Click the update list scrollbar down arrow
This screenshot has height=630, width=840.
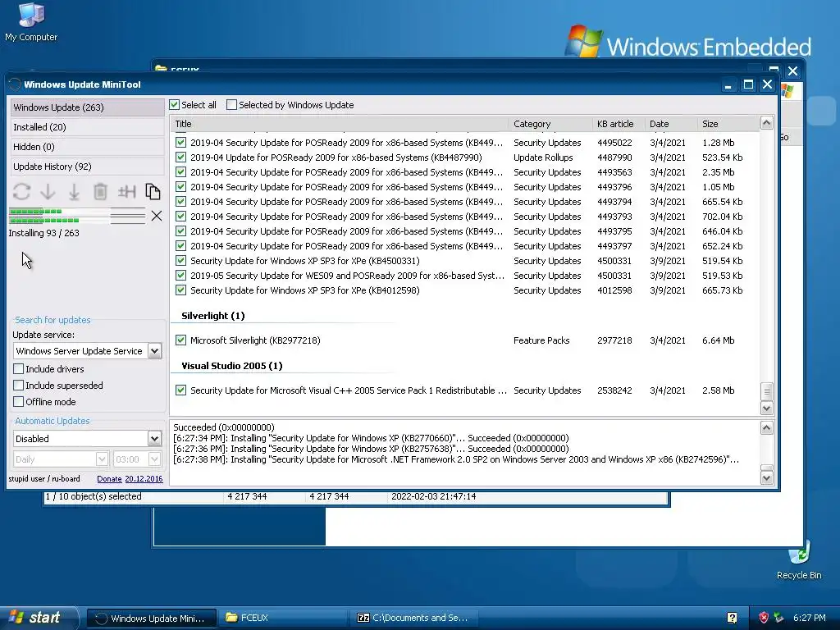point(767,409)
